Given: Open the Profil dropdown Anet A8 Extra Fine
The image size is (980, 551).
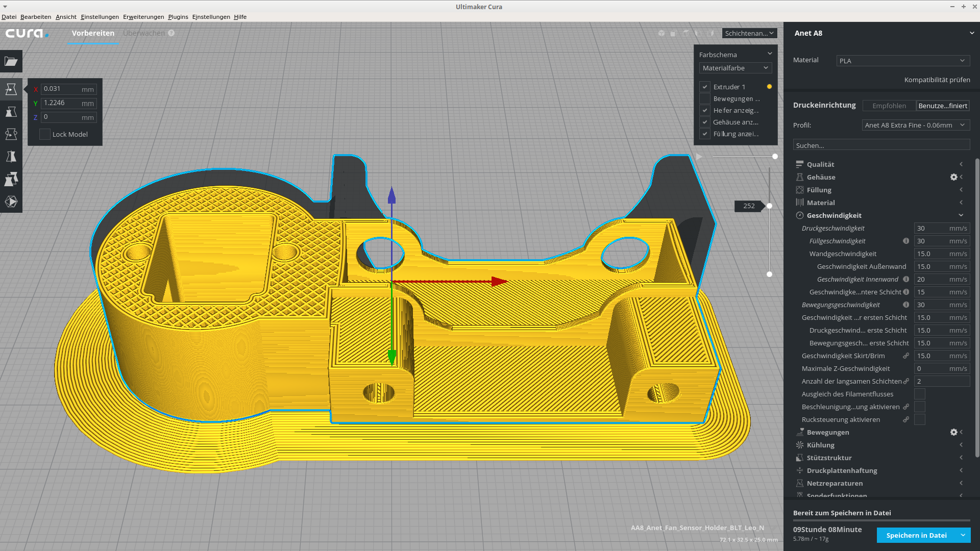Looking at the screenshot, I should point(915,125).
